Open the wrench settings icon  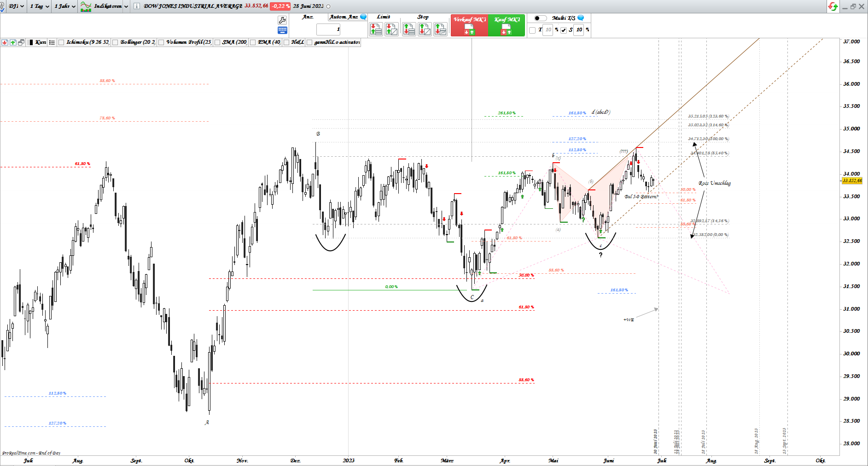[282, 20]
